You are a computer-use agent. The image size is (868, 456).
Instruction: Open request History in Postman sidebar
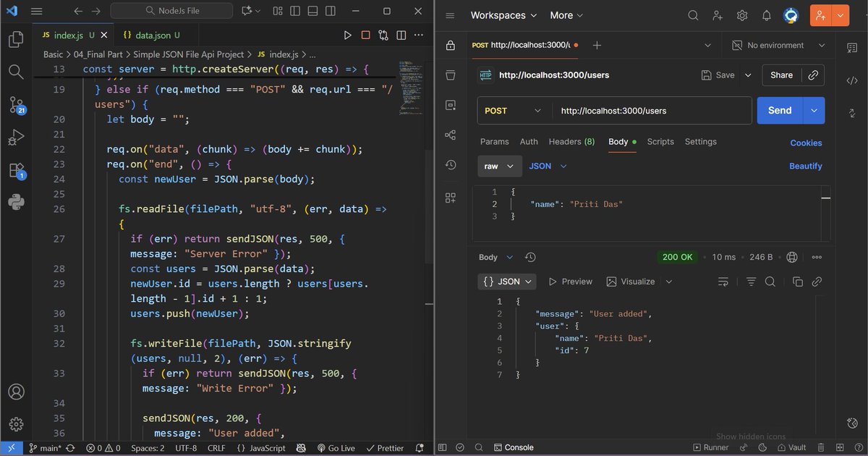tap(451, 164)
